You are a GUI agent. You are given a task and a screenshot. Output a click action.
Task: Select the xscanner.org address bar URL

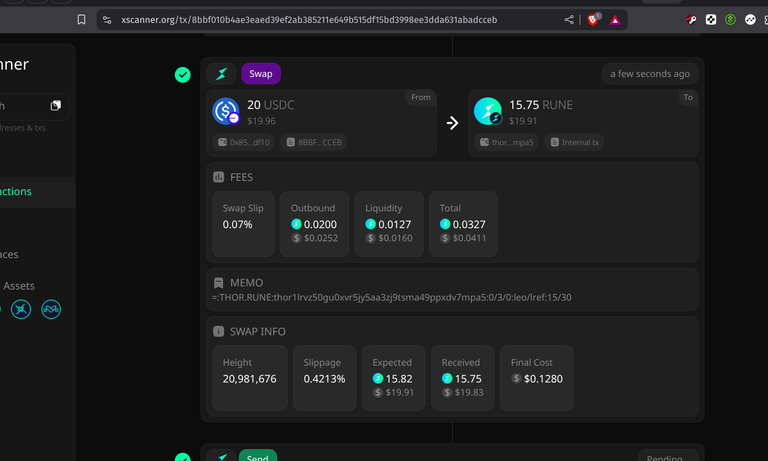click(309, 20)
